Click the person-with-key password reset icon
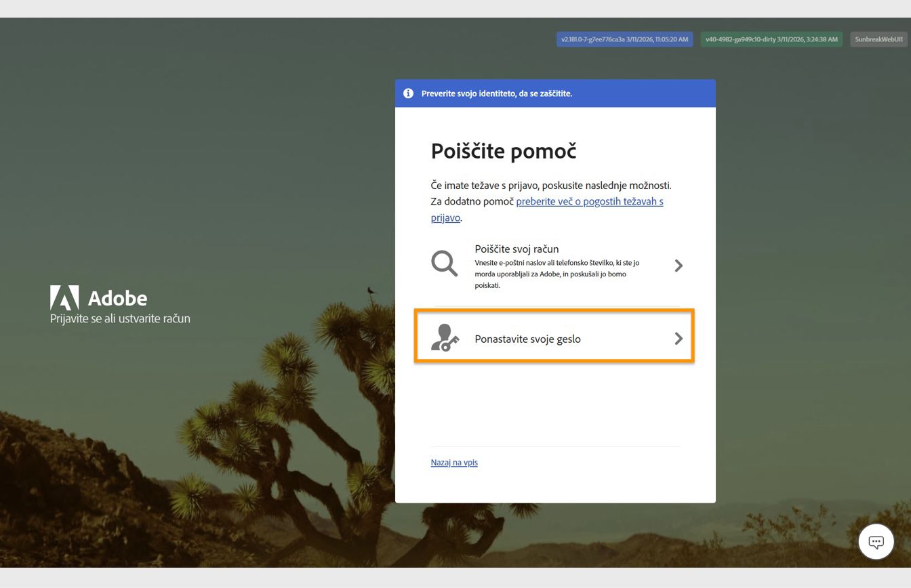 (x=445, y=337)
